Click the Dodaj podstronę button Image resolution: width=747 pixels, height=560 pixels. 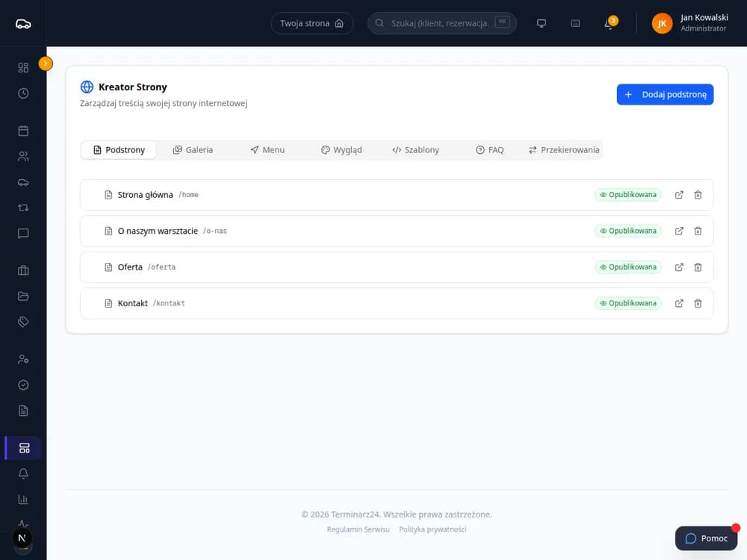pyautogui.click(x=665, y=94)
